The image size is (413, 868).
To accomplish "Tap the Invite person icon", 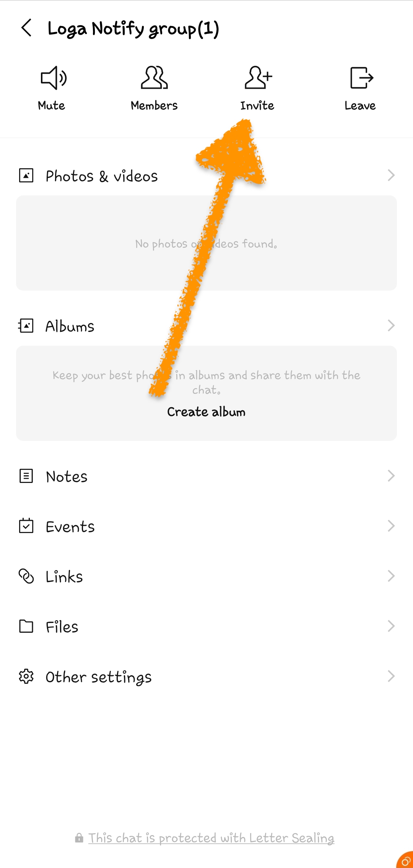I will [x=258, y=78].
